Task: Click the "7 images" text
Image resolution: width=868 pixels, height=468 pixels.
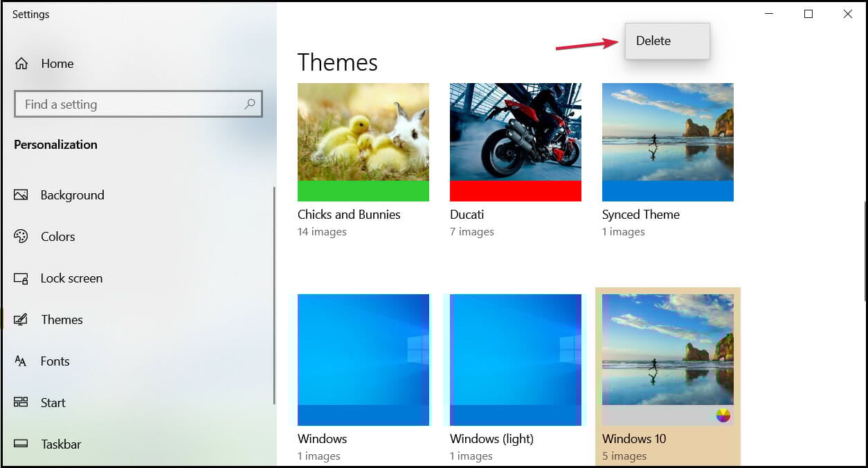Action: coord(472,232)
